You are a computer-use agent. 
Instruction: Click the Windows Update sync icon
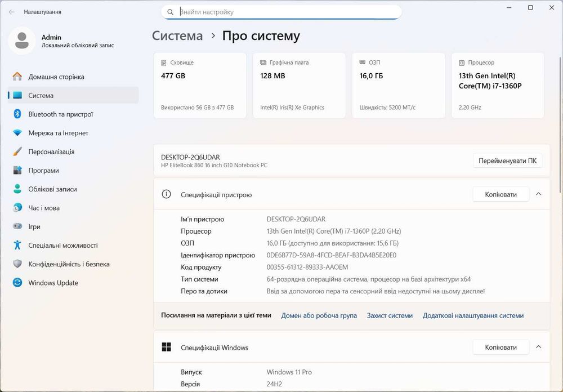pyautogui.click(x=17, y=283)
